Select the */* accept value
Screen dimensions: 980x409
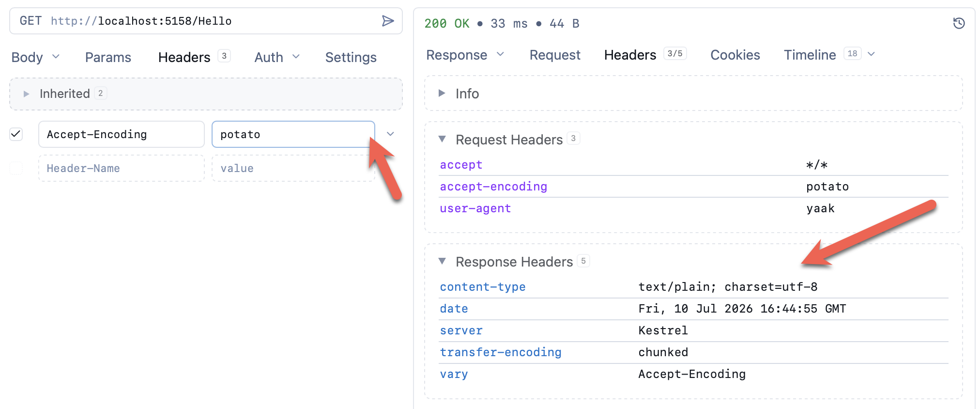817,165
